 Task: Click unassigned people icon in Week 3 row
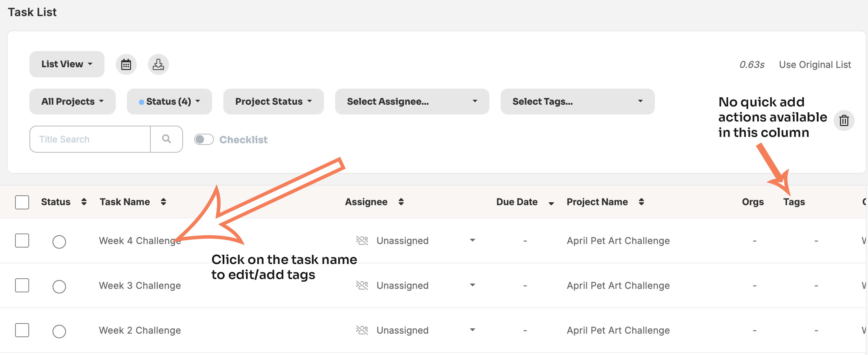coord(362,285)
